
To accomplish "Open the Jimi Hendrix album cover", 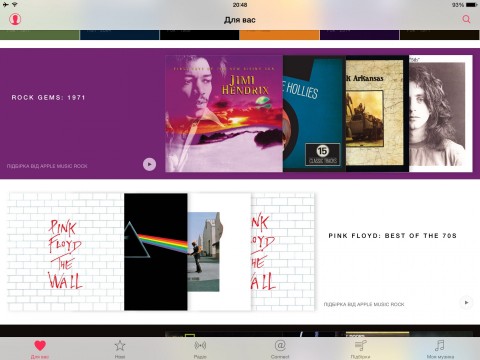I will (x=224, y=113).
